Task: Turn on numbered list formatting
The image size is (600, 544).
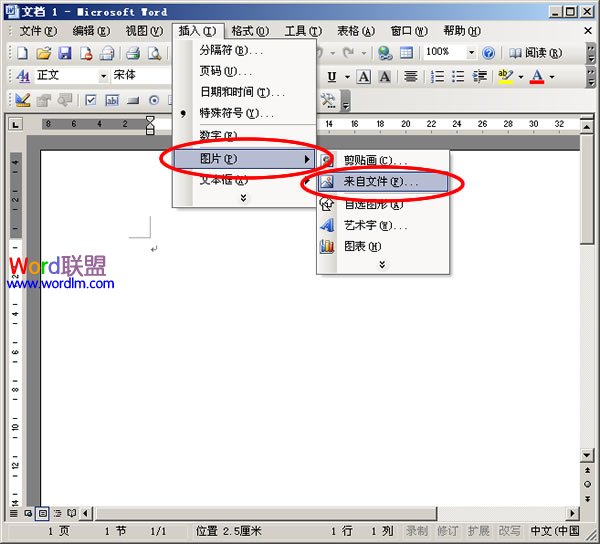Action: point(437,77)
